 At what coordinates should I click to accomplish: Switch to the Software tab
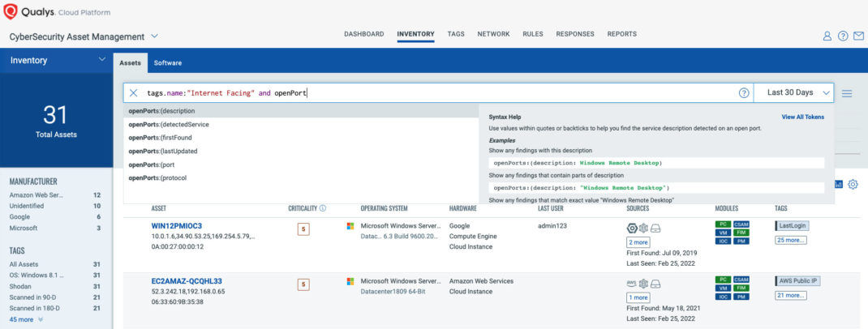click(x=168, y=63)
